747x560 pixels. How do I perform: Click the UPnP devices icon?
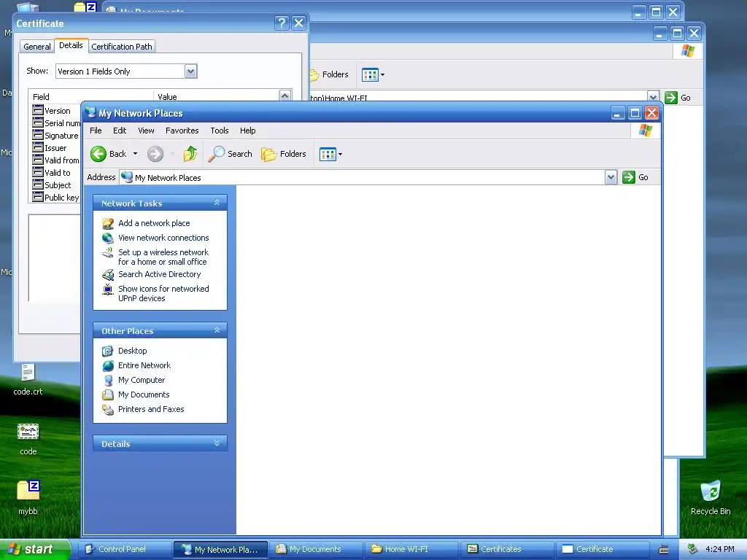click(108, 289)
